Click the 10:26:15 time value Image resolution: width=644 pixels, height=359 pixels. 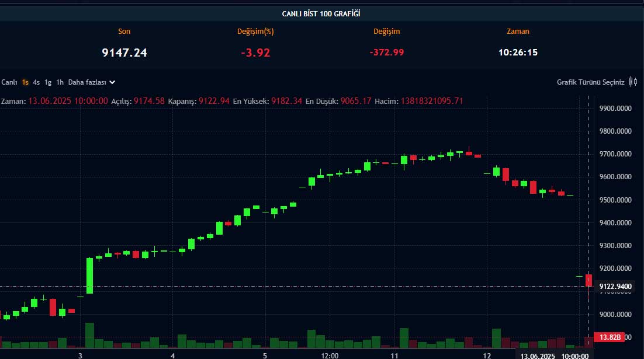click(x=518, y=53)
